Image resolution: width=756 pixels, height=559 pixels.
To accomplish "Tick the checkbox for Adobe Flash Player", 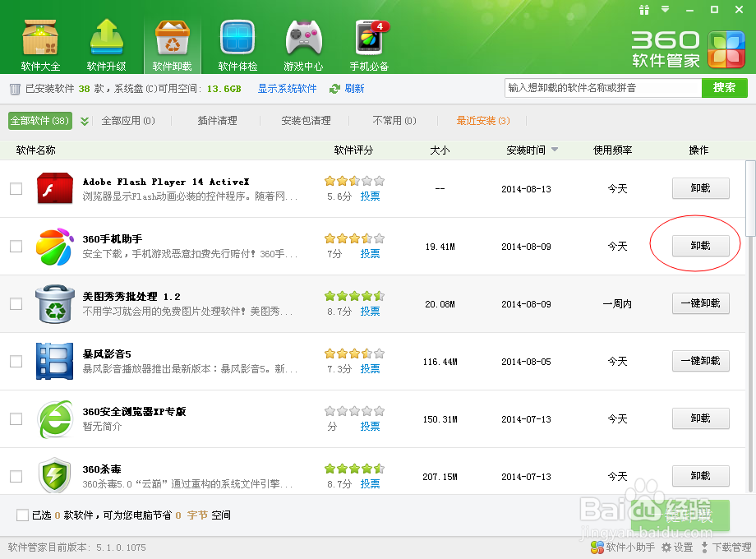I will pos(16,188).
